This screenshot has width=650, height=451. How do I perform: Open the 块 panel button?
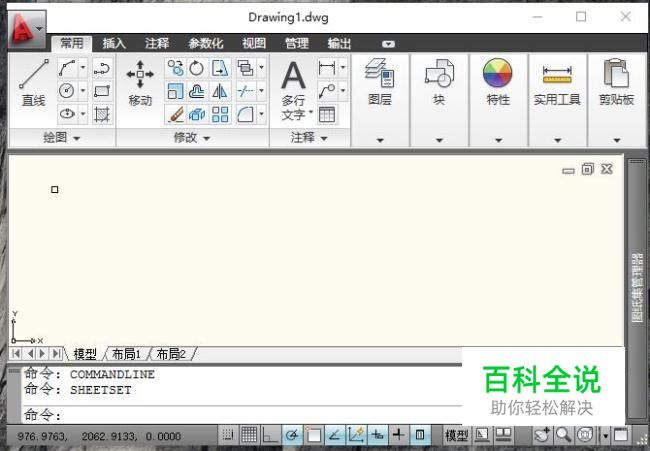click(x=439, y=82)
